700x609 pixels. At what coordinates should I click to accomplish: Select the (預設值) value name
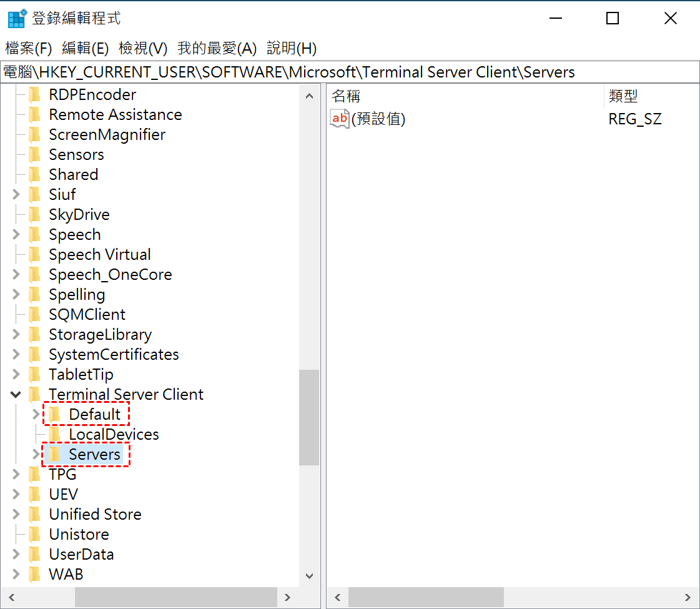pyautogui.click(x=378, y=119)
